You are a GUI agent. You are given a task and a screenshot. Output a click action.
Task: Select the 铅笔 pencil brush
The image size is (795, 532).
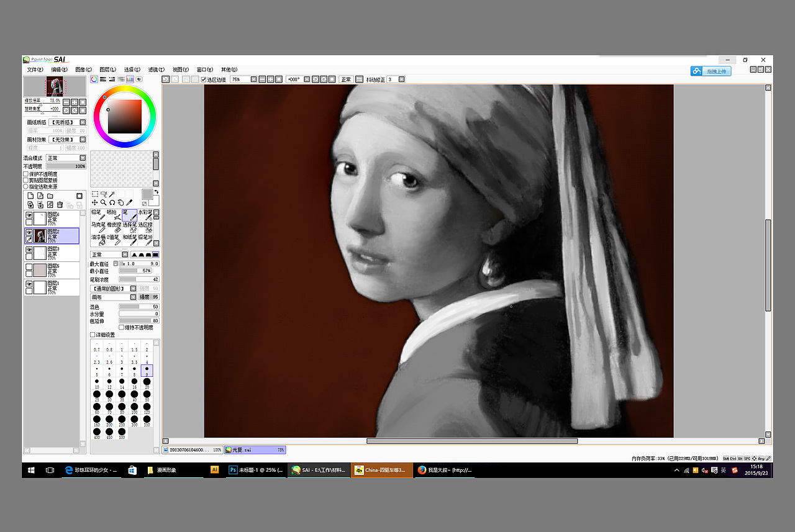(x=98, y=215)
